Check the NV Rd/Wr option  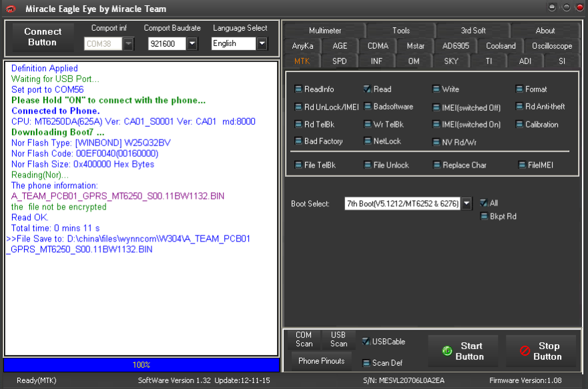point(436,142)
